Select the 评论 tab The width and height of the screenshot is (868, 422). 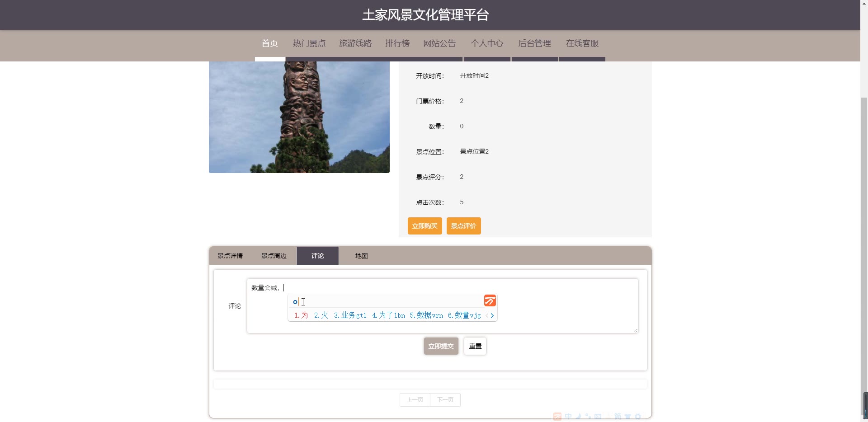[x=317, y=256]
